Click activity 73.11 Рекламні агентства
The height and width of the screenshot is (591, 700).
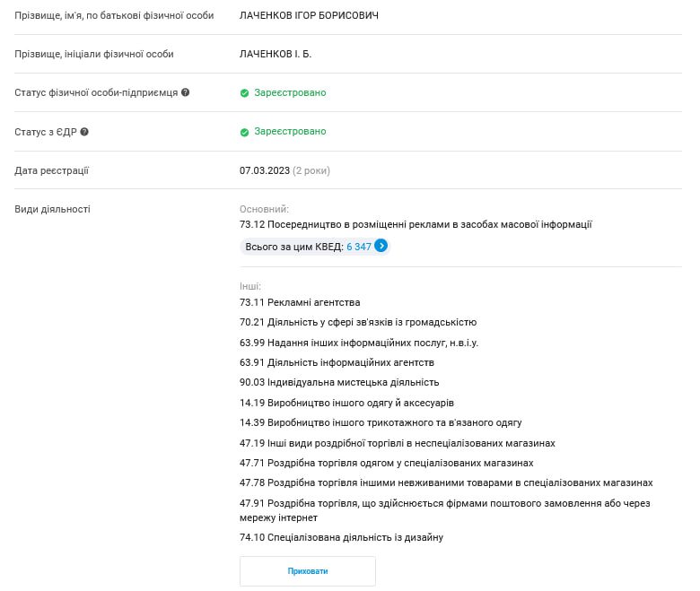pyautogui.click(x=300, y=302)
